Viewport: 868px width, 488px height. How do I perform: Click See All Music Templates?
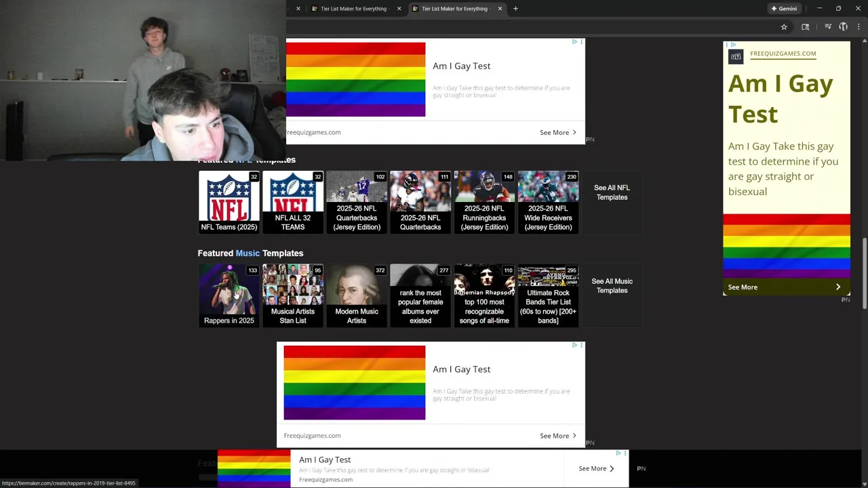click(x=612, y=286)
